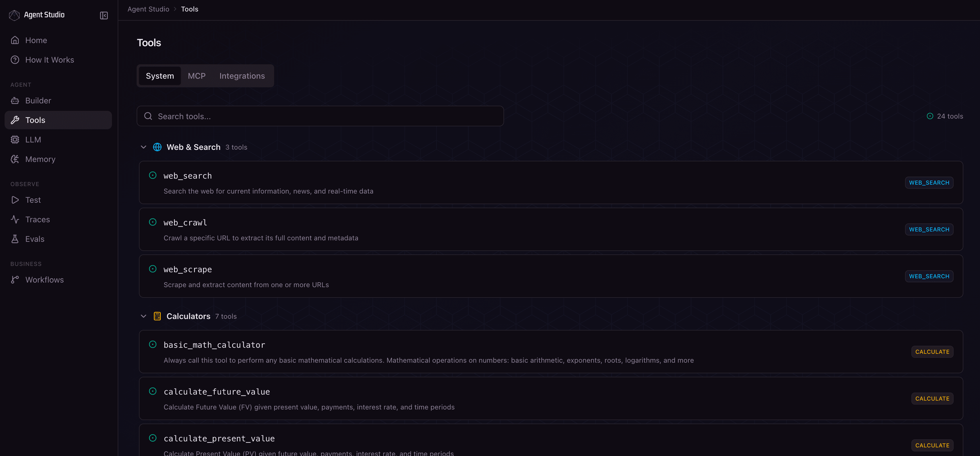Open the Builder robot icon

15,101
